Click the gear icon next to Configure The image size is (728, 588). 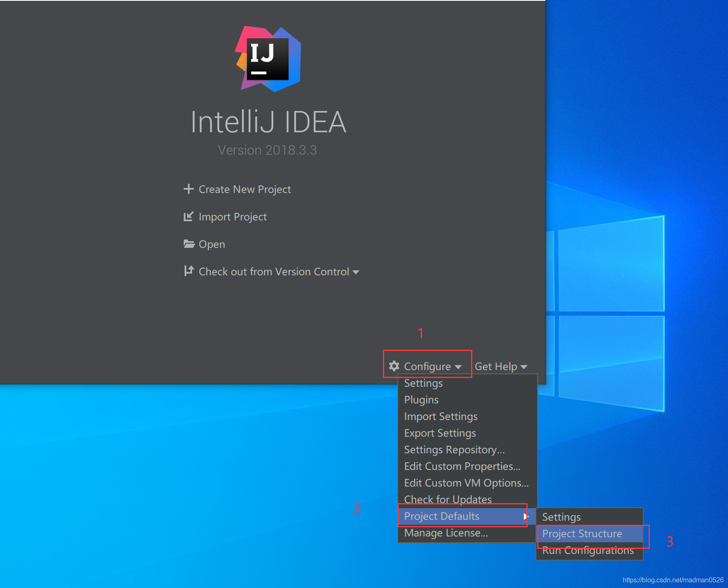pyautogui.click(x=394, y=366)
